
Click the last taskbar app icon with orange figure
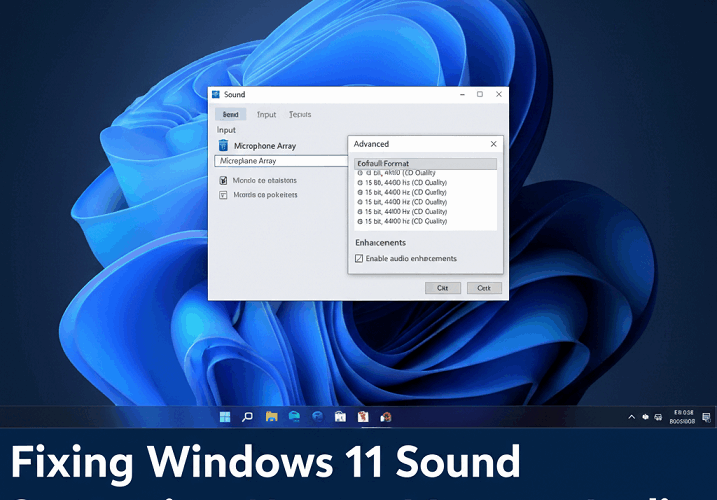tap(386, 417)
